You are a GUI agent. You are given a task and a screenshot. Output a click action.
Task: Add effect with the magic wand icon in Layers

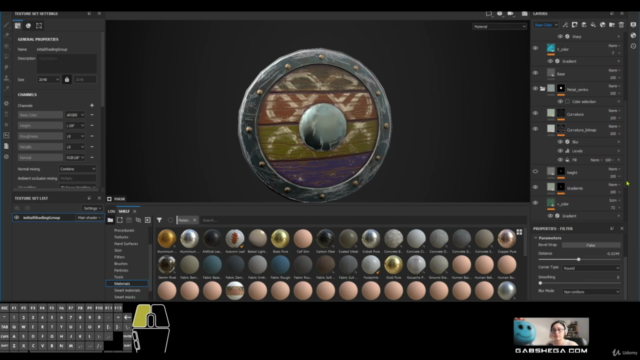click(565, 25)
